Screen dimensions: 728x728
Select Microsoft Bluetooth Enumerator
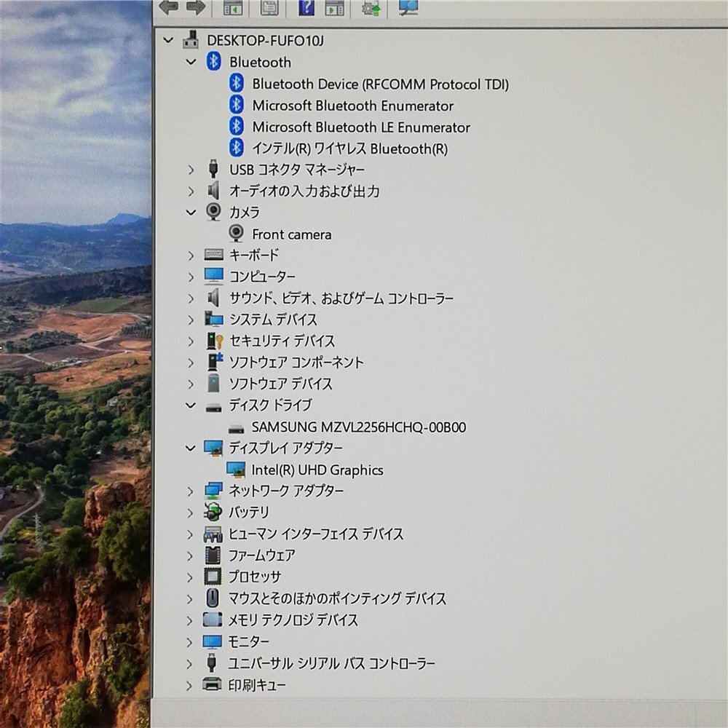353,106
